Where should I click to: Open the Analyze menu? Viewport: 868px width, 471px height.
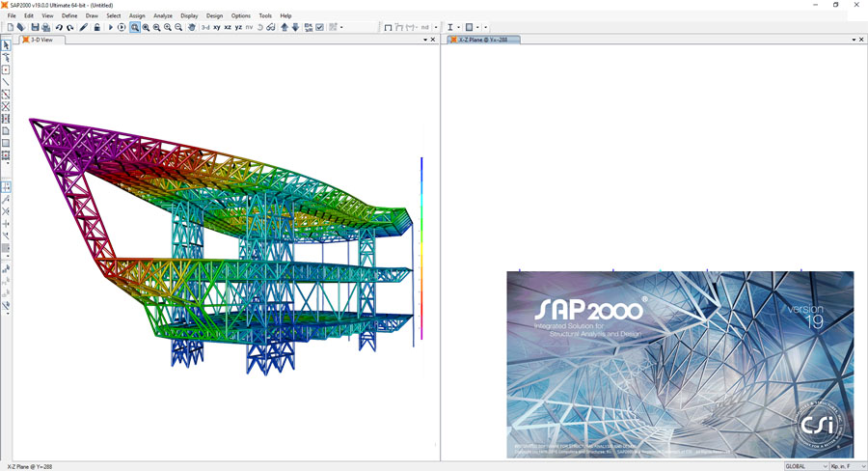point(163,15)
